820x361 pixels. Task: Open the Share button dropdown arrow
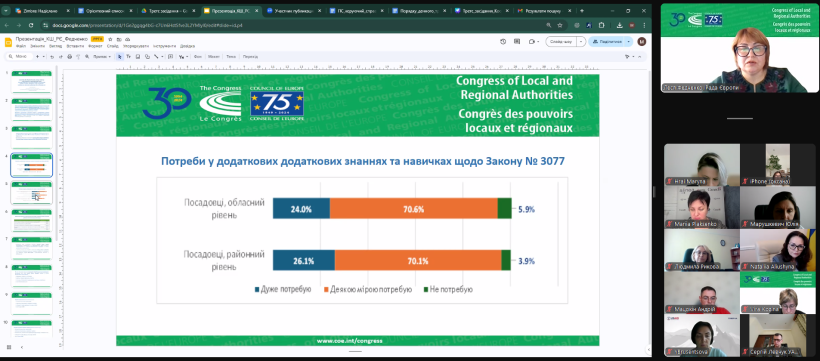tap(628, 42)
